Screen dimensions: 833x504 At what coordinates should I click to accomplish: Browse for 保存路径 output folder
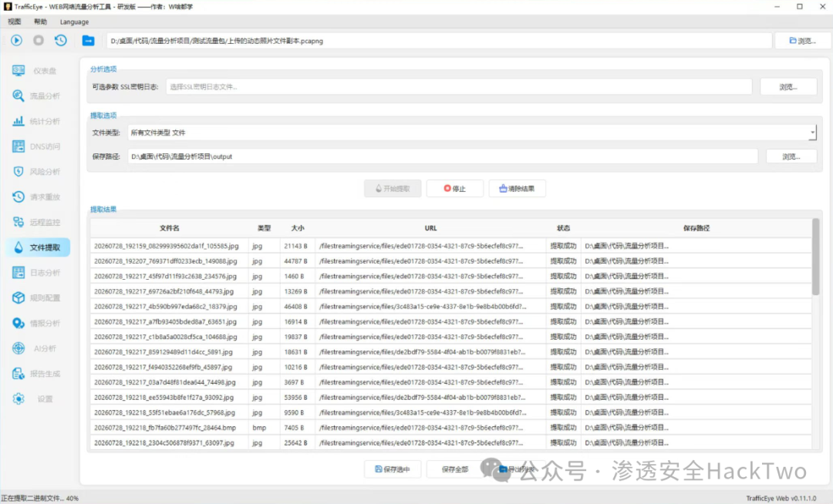[791, 156]
